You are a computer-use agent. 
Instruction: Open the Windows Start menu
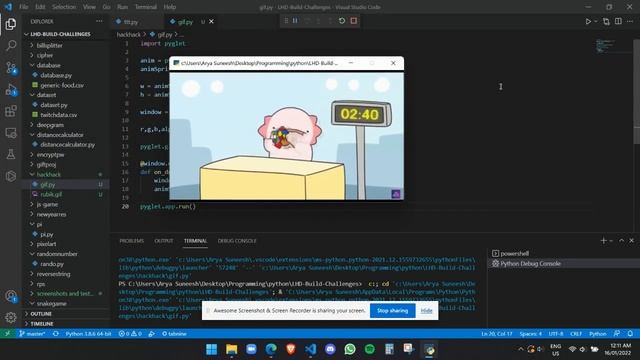211,349
